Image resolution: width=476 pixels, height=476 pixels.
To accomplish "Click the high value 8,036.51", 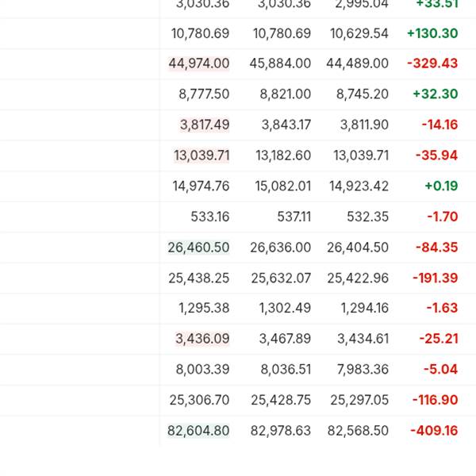I will coord(286,370).
